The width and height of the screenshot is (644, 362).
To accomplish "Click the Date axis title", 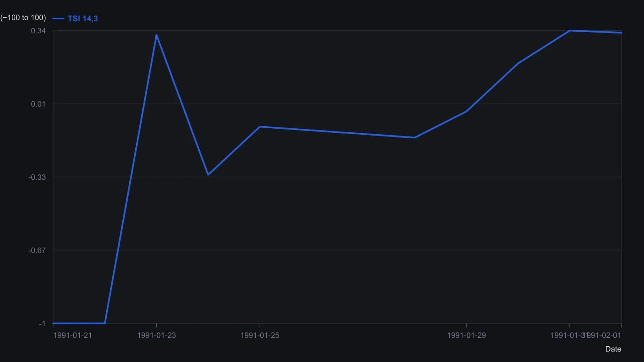I will [x=613, y=349].
